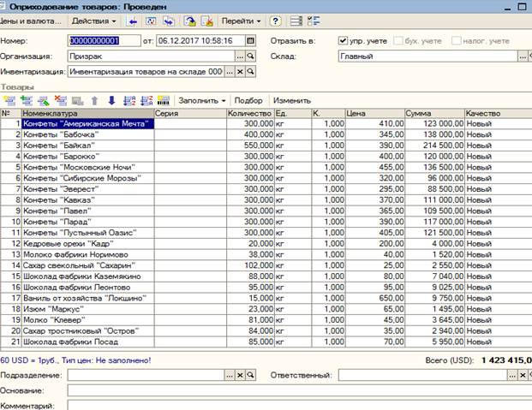The height and width of the screenshot is (410, 532).
Task: Toggle the 'упр. учете' checkbox
Action: tap(344, 40)
